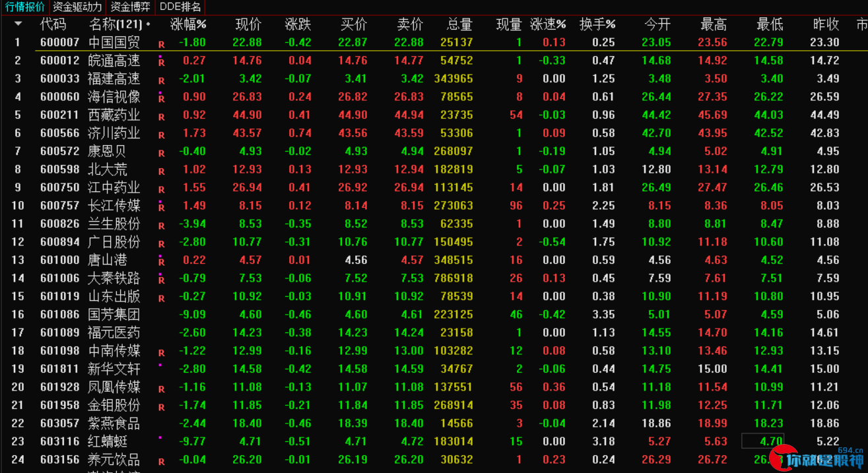Click 北大荒 bid price 12.93
Image resolution: width=868 pixels, height=473 pixels.
(352, 170)
